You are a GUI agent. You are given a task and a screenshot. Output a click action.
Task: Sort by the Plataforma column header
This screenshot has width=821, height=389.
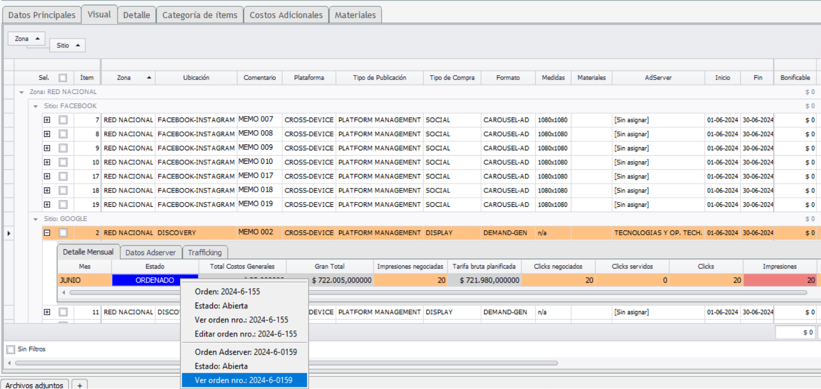pos(308,77)
